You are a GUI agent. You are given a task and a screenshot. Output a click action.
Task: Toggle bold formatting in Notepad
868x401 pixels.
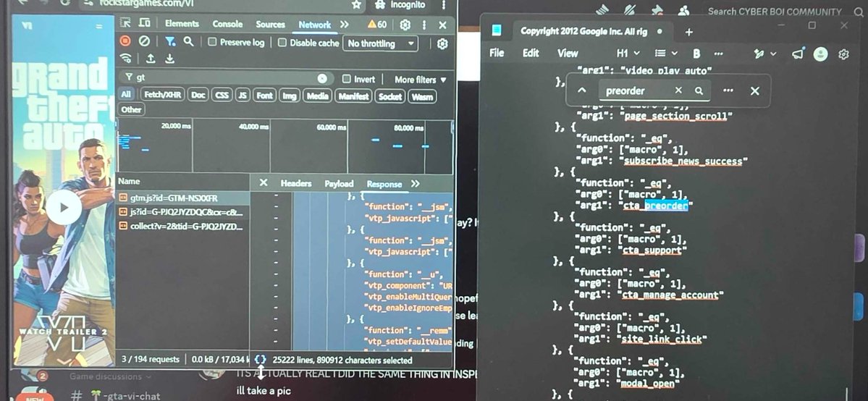tap(696, 54)
